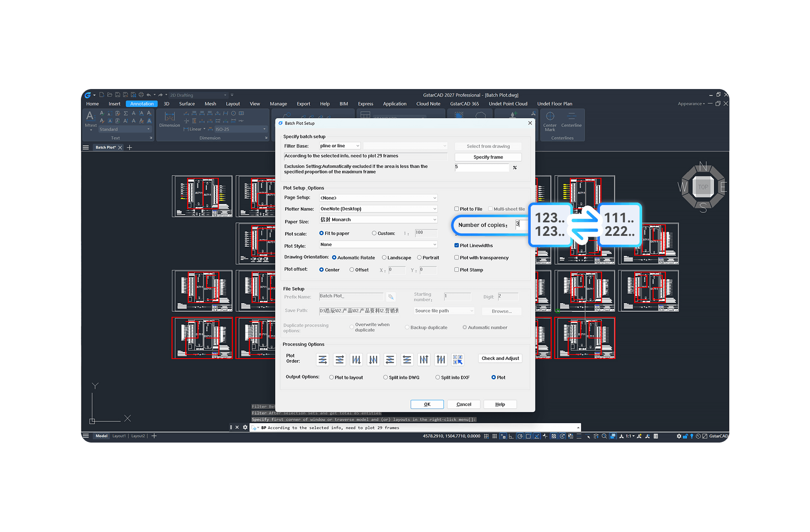Click the Open file icon in quick access toolbar
The image size is (810, 532).
(110, 95)
